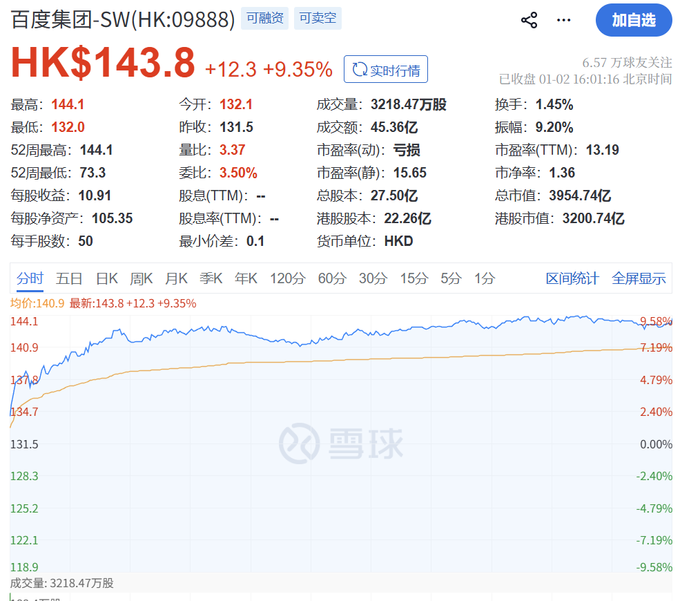Switch to the 分时 chart tab

pos(30,278)
